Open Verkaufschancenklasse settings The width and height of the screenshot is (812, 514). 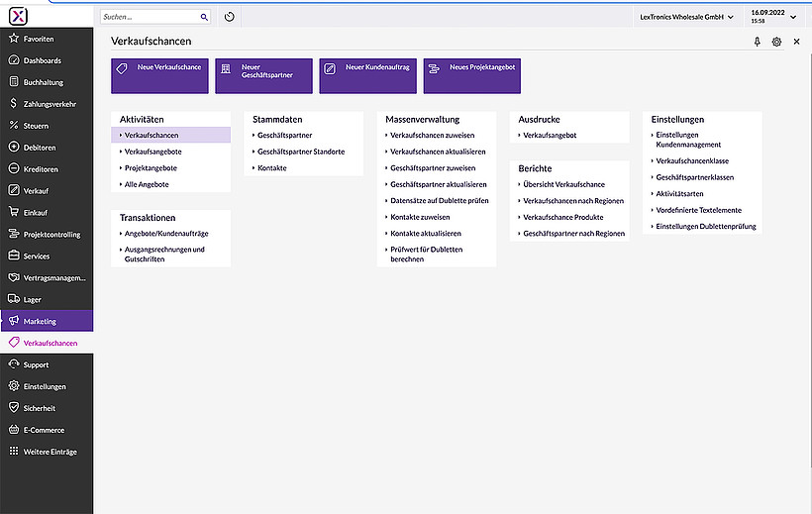click(x=692, y=161)
